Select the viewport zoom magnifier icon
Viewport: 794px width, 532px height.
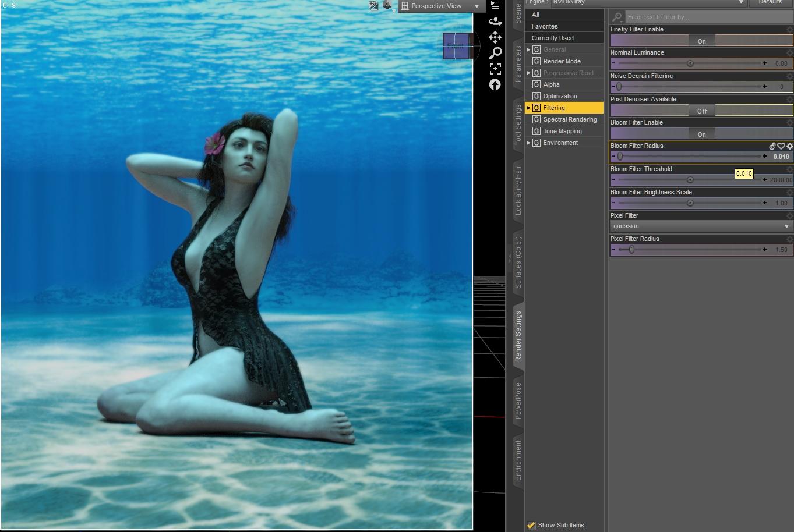(495, 53)
